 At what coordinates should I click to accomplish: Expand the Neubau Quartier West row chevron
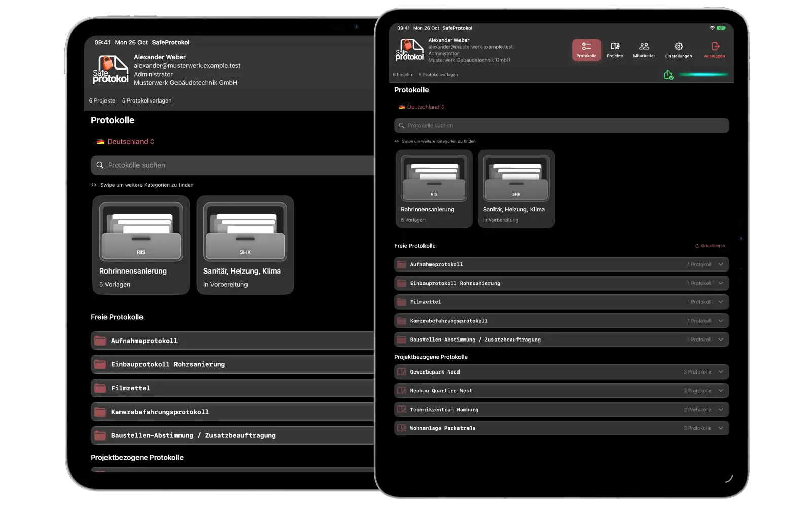click(x=721, y=391)
